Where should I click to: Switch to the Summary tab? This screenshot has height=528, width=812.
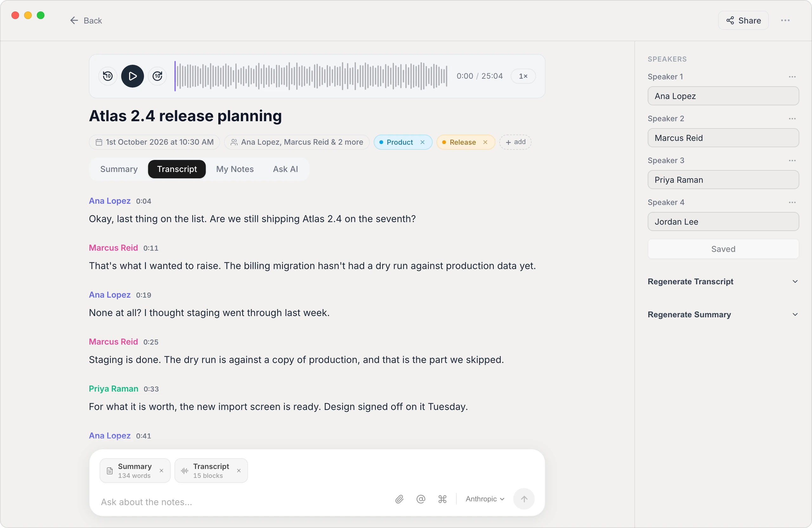[119, 169]
